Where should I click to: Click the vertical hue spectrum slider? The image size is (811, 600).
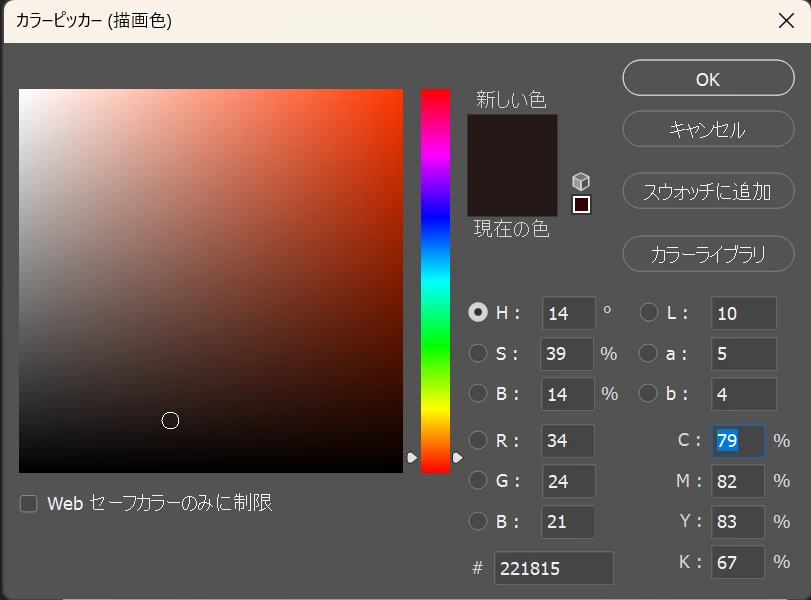(x=435, y=281)
